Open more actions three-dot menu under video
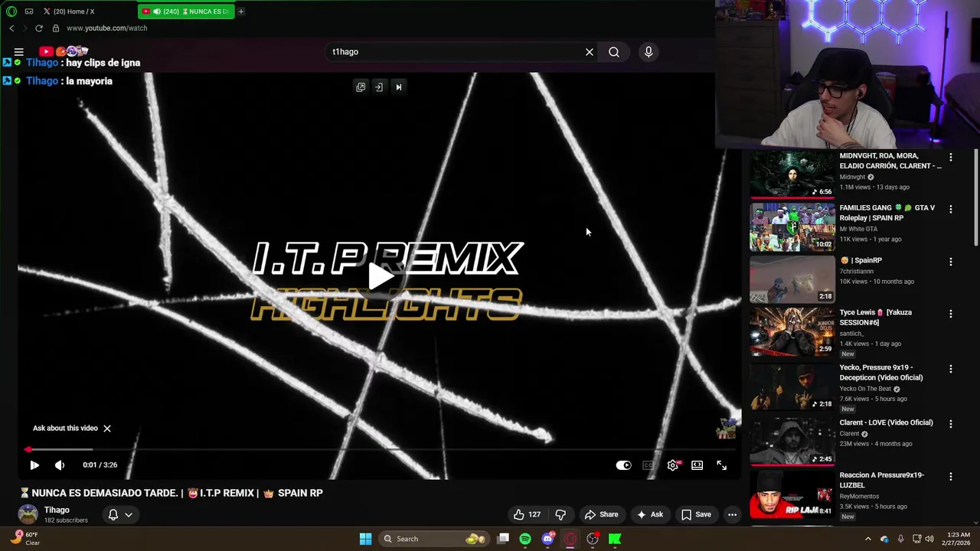Screen dimensions: 980x551 (x=732, y=515)
